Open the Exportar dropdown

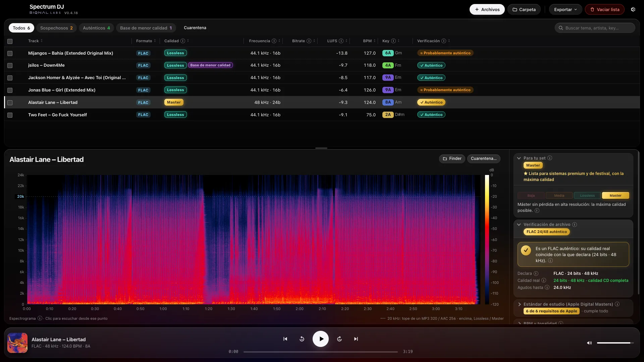[x=565, y=9]
